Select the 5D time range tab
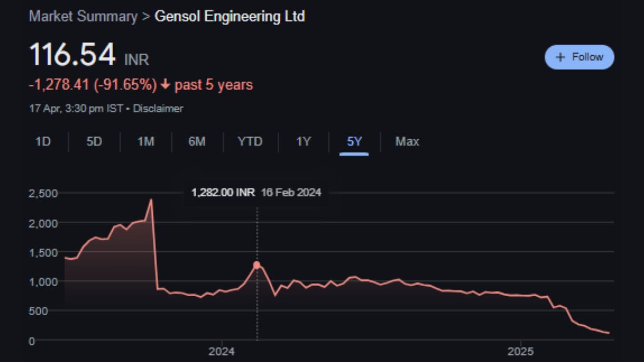This screenshot has height=362, width=644. [94, 142]
